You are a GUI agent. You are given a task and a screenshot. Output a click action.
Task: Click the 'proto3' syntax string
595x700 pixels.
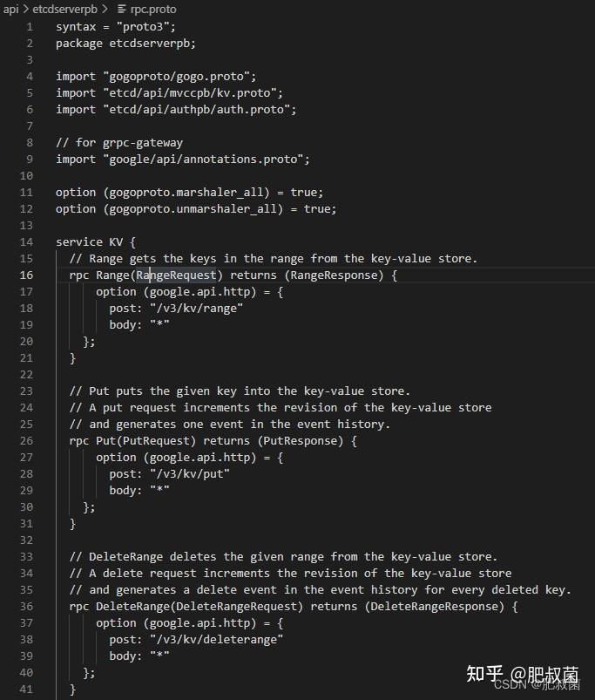(x=143, y=27)
